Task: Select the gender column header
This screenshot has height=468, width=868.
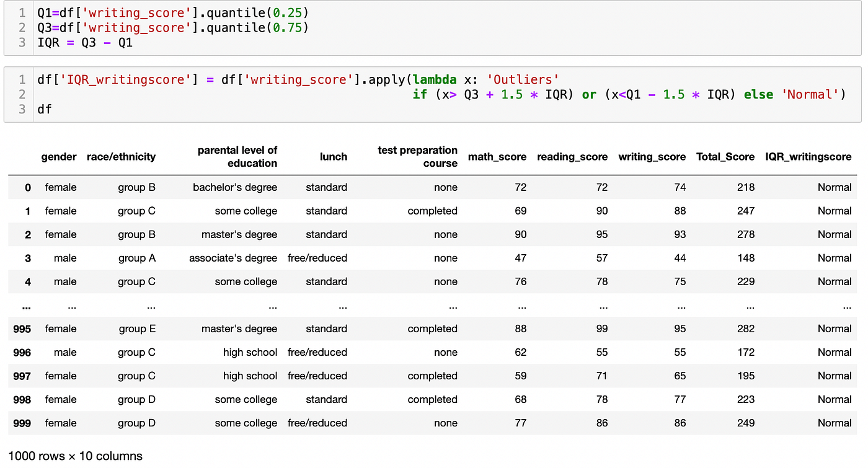Action: [59, 157]
